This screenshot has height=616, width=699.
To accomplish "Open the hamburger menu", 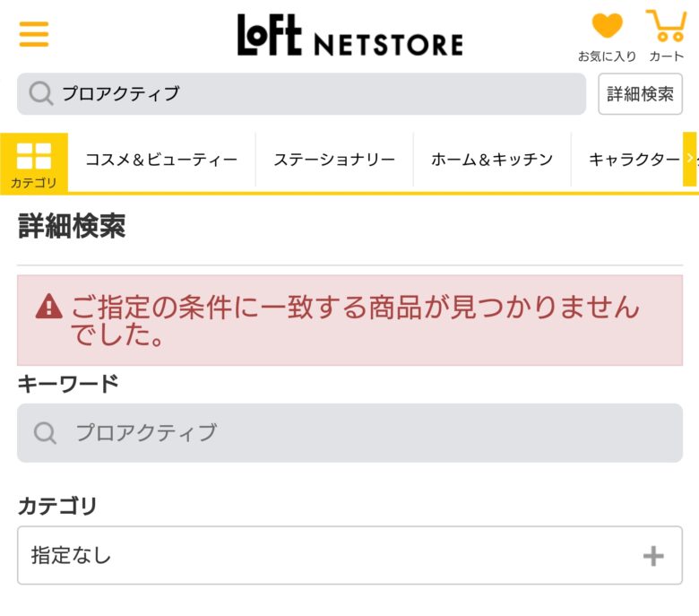I will [x=34, y=34].
